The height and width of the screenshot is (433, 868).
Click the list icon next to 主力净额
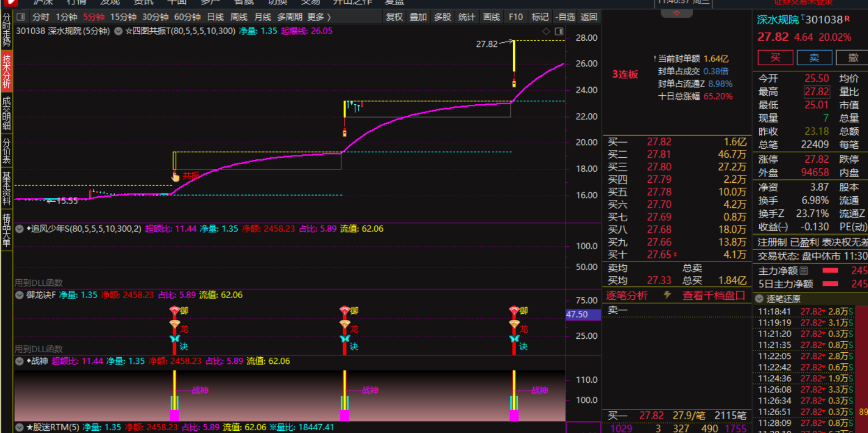pos(804,271)
